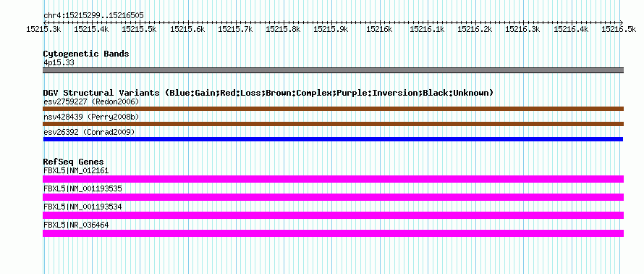Select the RefSeq Genes track heading
The width and height of the screenshot is (644, 274).
click(x=74, y=162)
